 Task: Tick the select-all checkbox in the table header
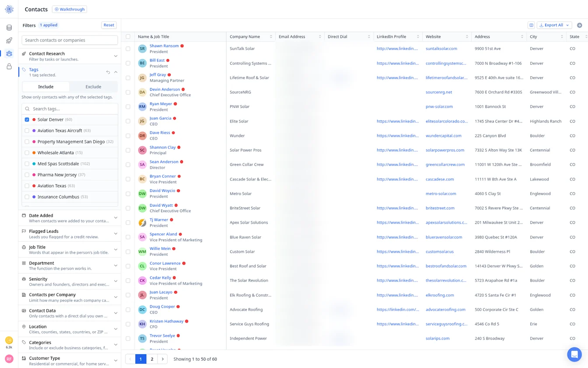click(128, 37)
